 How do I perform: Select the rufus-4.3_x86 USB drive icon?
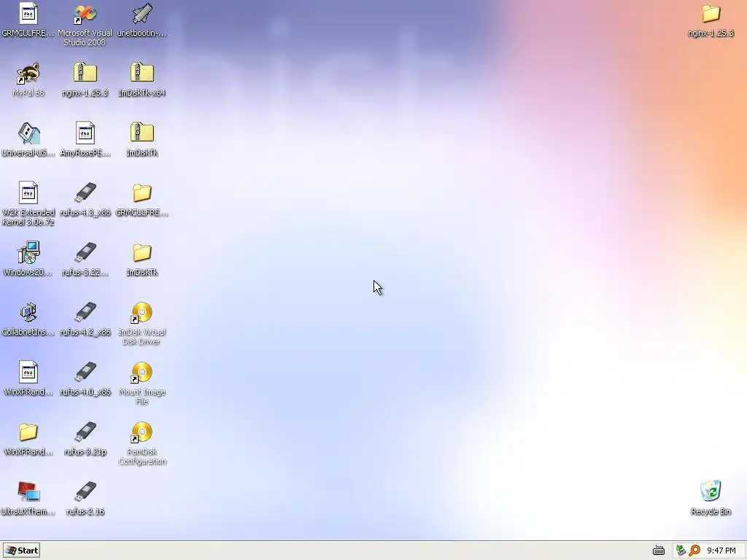point(85,193)
